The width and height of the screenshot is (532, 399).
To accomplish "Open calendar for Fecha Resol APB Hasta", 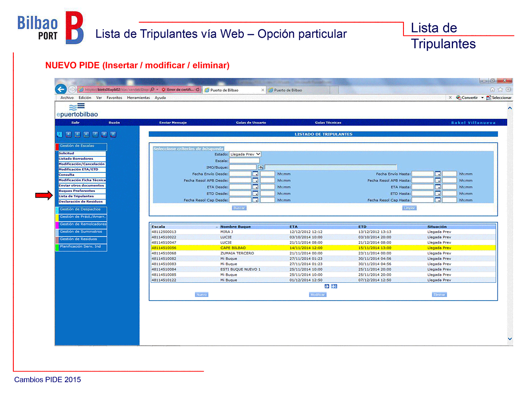I will (x=438, y=180).
